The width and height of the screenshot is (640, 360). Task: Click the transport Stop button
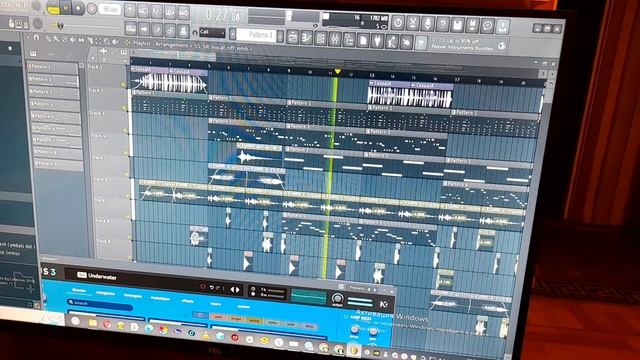click(78, 8)
